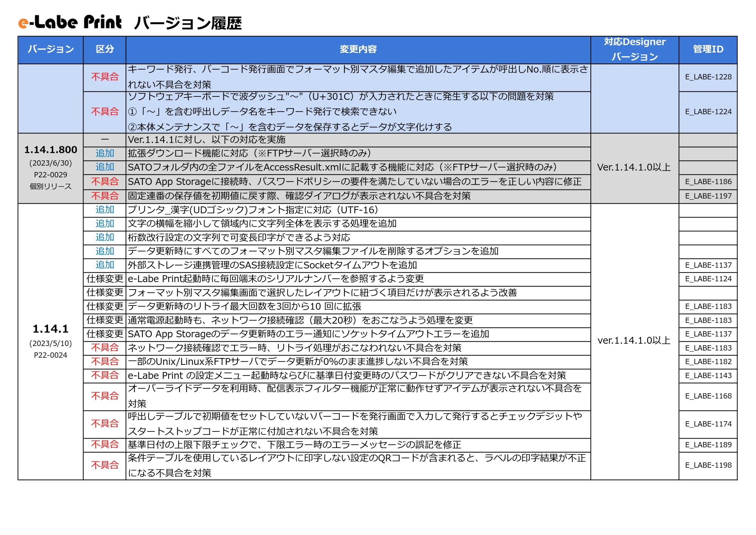Click the 対応Designer バージョン header

(x=635, y=49)
